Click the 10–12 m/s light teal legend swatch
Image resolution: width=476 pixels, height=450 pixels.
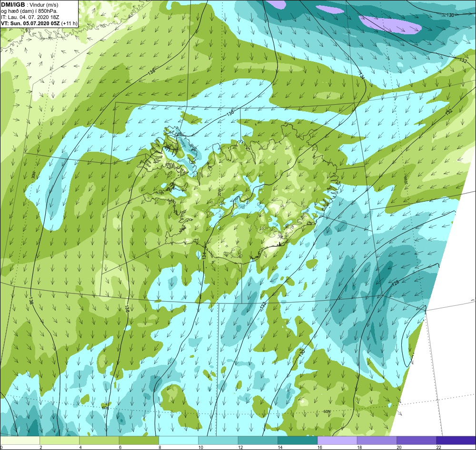coord(218,440)
